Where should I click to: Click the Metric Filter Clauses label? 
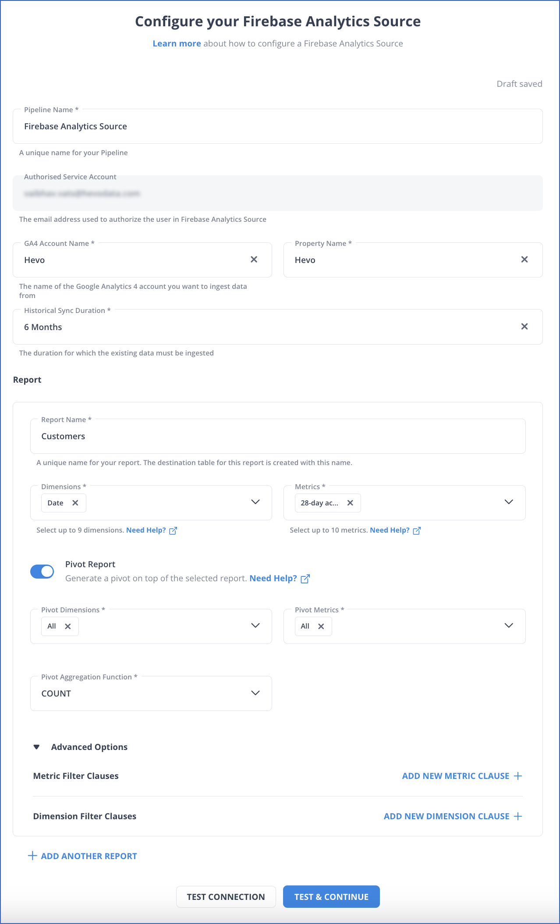pyautogui.click(x=76, y=776)
